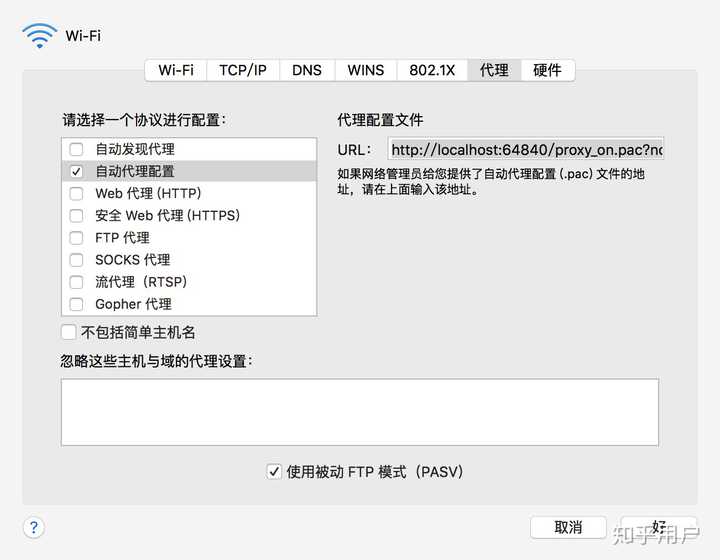Tick Gopher 代理 checkbox
The image size is (720, 560).
pyautogui.click(x=76, y=304)
